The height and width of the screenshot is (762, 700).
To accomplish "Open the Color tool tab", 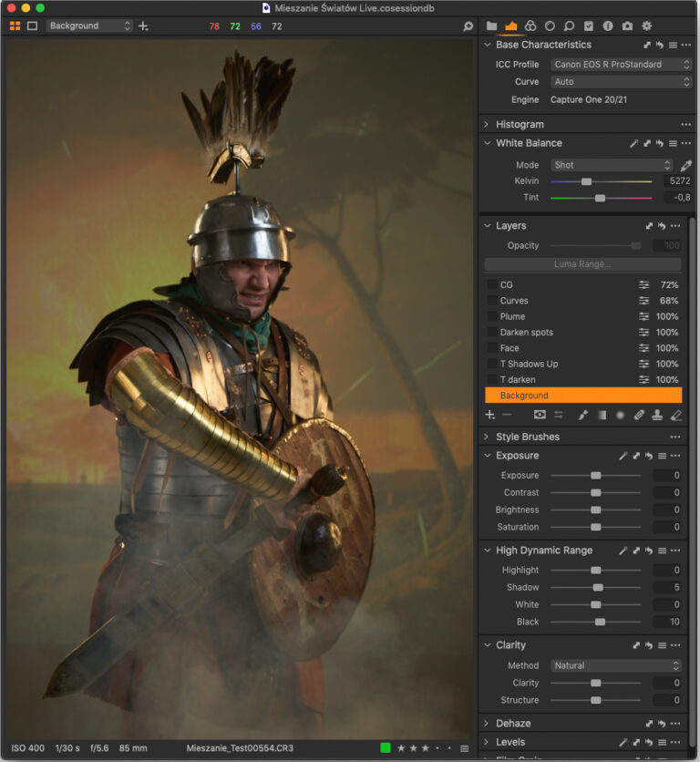I will pyautogui.click(x=530, y=26).
